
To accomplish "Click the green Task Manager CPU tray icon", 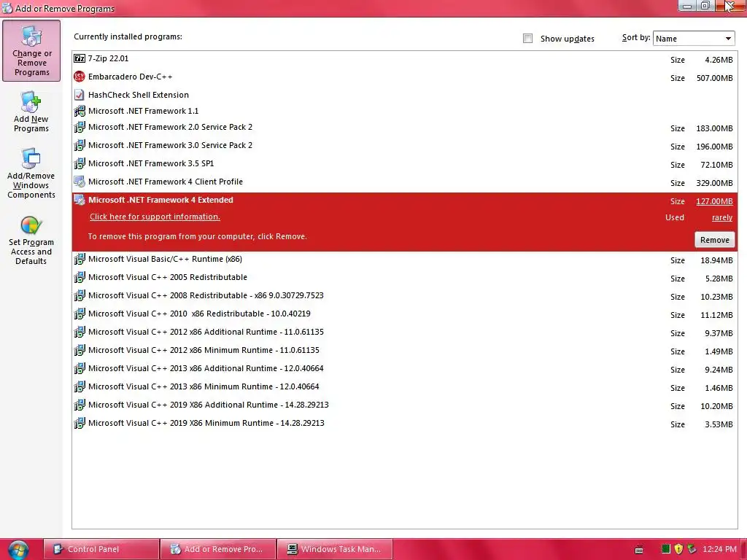I will (666, 549).
